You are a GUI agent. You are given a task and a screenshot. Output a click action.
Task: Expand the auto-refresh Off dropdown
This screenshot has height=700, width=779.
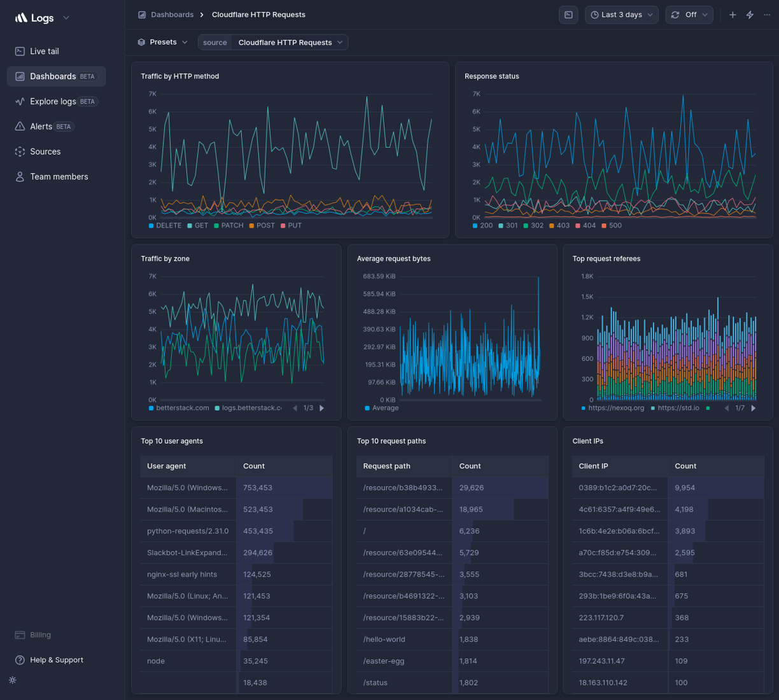(689, 14)
